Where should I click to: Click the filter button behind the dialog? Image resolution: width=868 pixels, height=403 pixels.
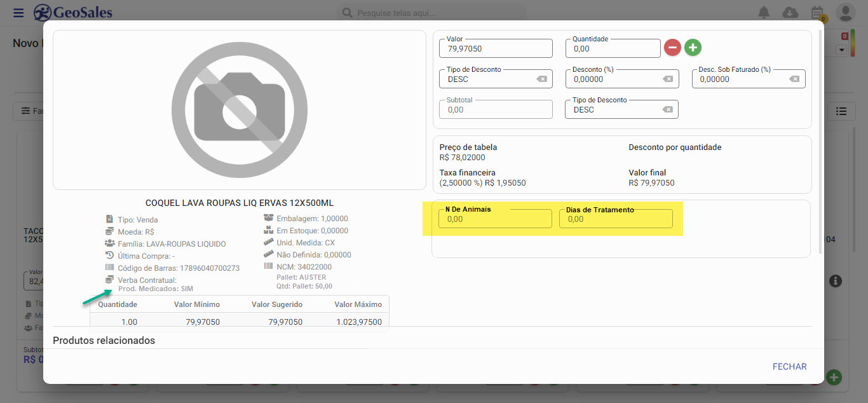[x=28, y=111]
